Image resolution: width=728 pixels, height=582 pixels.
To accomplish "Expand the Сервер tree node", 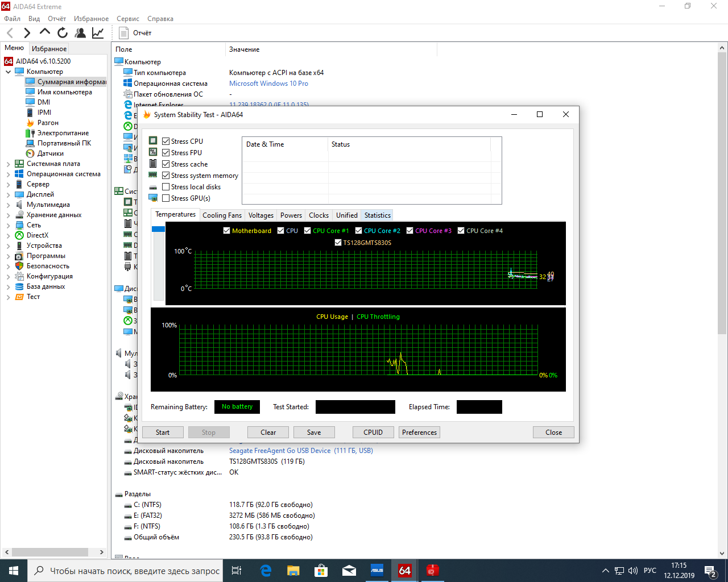I will 8,184.
